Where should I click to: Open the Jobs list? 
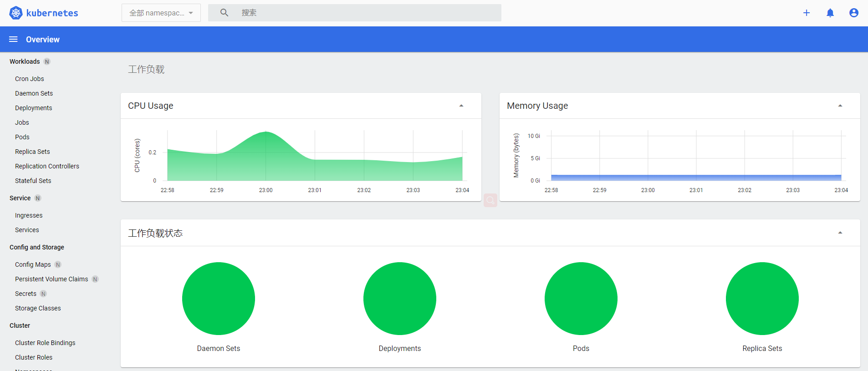coord(22,122)
